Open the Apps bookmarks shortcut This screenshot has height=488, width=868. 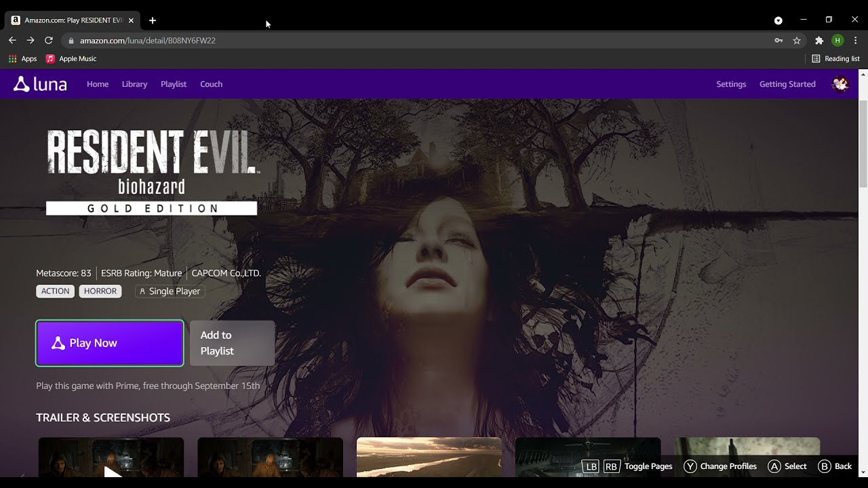click(x=22, y=59)
